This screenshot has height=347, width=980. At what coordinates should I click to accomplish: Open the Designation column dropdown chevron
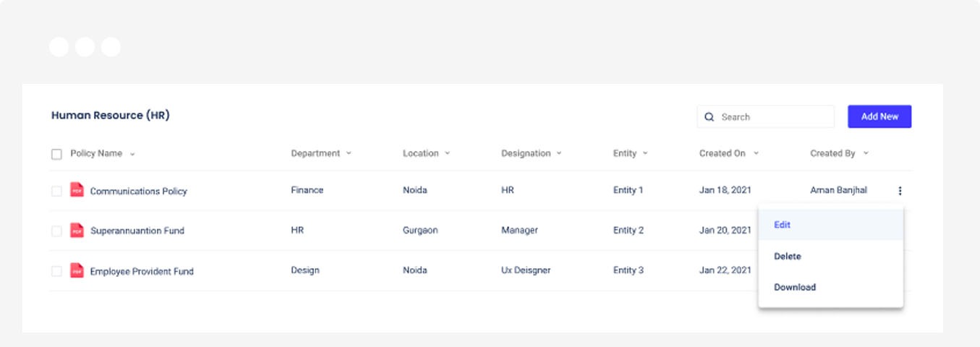[559, 153]
